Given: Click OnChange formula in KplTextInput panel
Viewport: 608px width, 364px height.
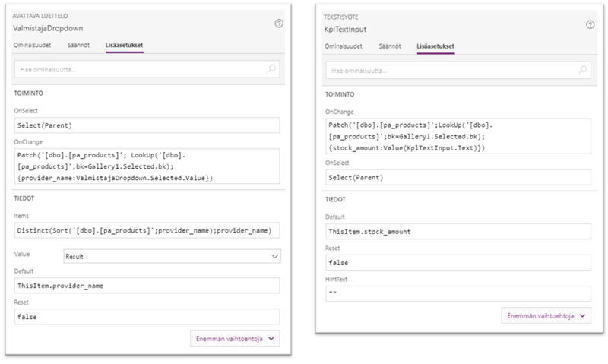Looking at the screenshot, I should click(x=458, y=136).
